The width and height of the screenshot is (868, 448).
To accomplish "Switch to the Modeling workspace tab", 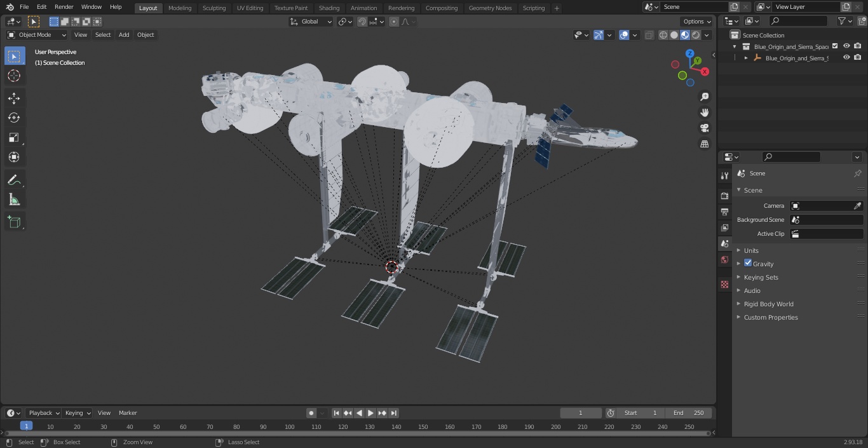I will coord(180,8).
